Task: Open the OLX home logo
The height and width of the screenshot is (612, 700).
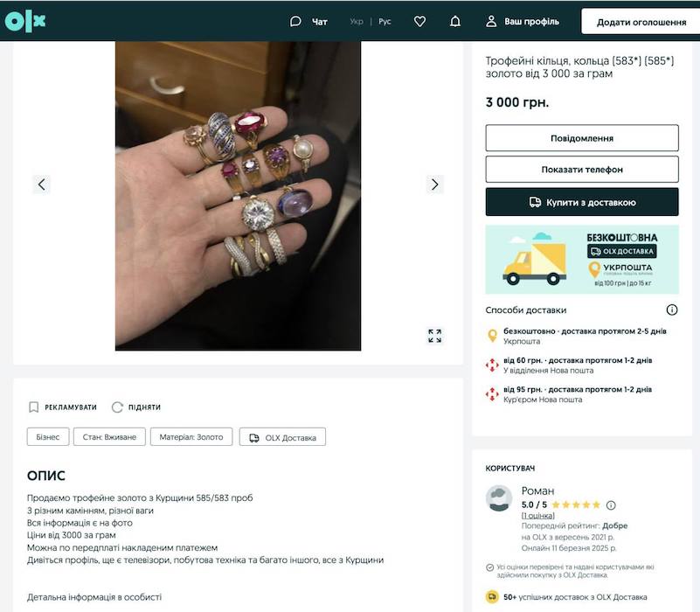Action: 24,22
